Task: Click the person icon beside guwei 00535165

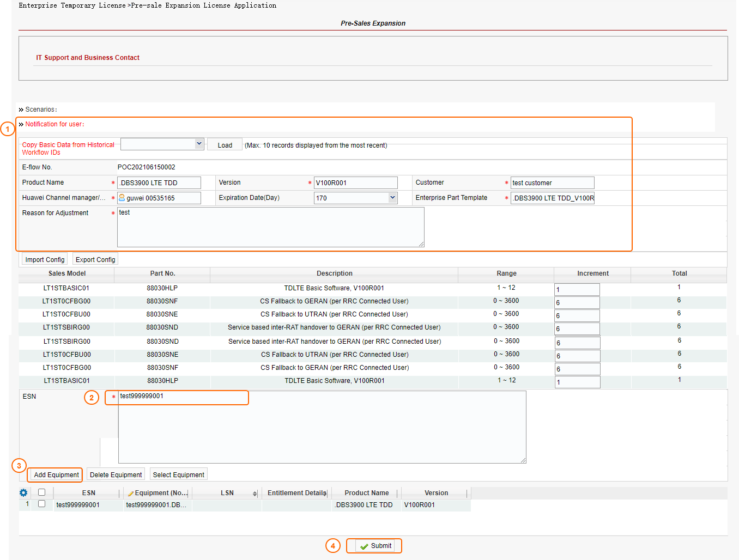Action: click(x=122, y=197)
